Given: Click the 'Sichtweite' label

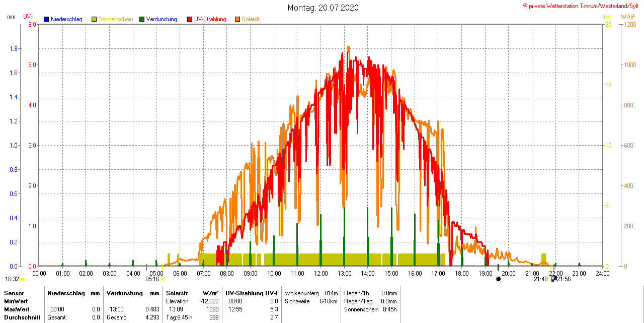Looking at the screenshot, I should (x=297, y=301).
